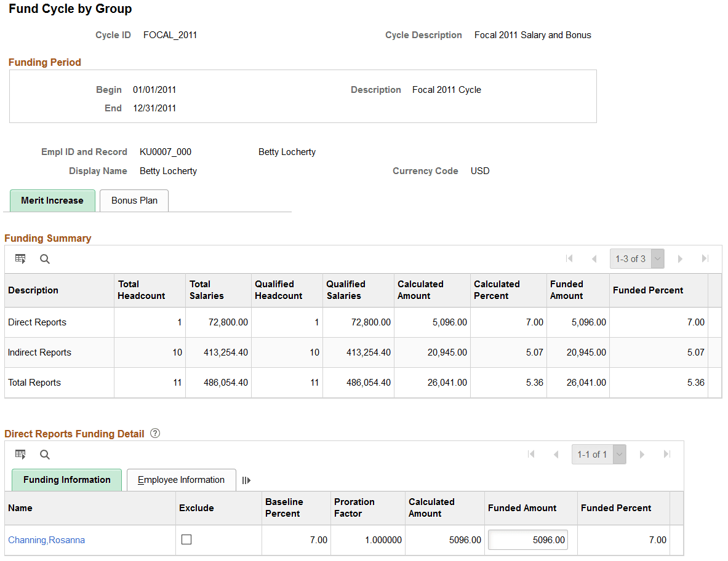Open the Channing,Rosanna employee link

[46, 539]
